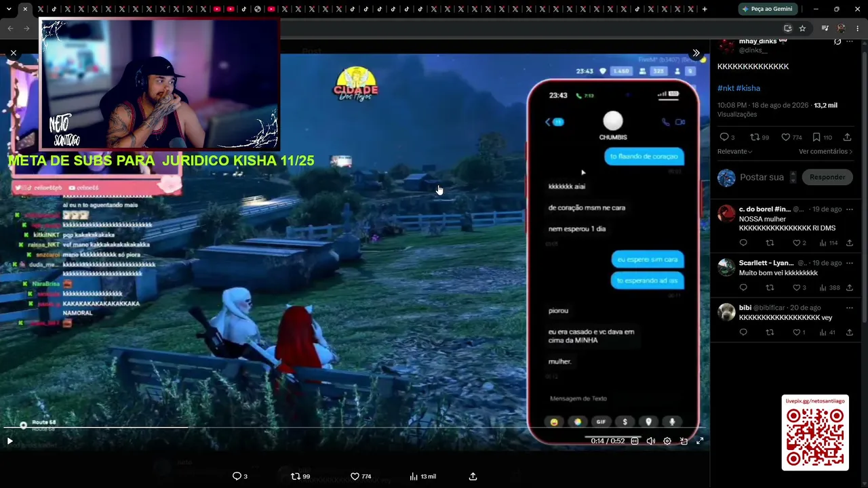Open more options on Scarllett reply
868x488 pixels.
coord(850,263)
